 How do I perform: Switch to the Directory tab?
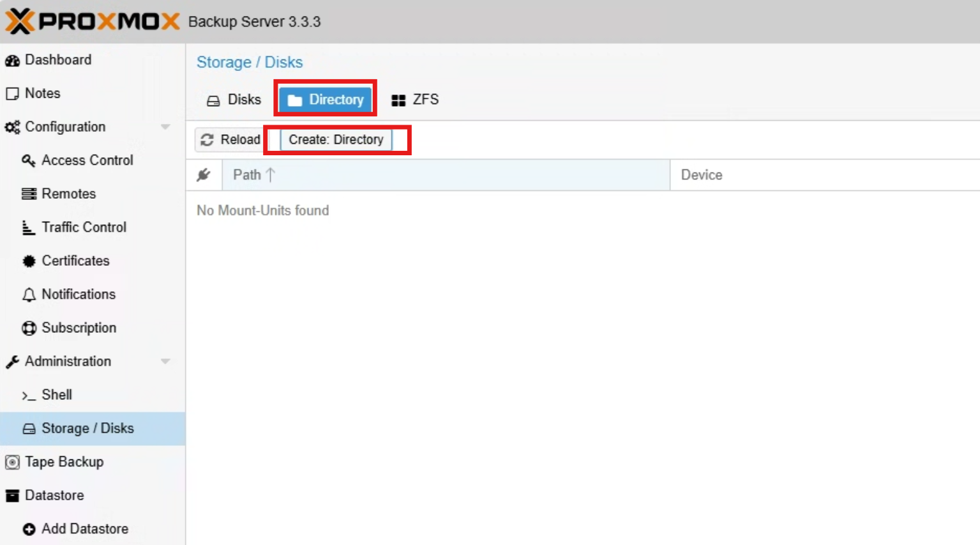(x=325, y=100)
